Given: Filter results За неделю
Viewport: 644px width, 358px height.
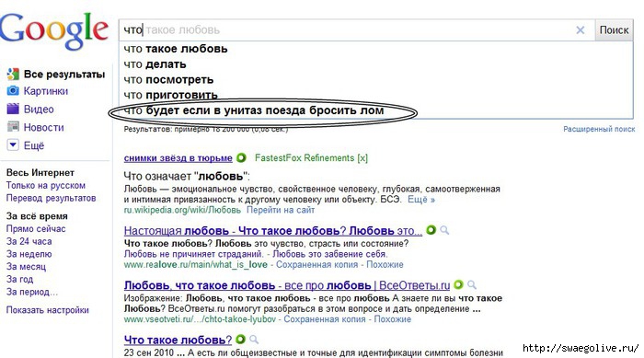Looking at the screenshot, I should pyautogui.click(x=29, y=254).
